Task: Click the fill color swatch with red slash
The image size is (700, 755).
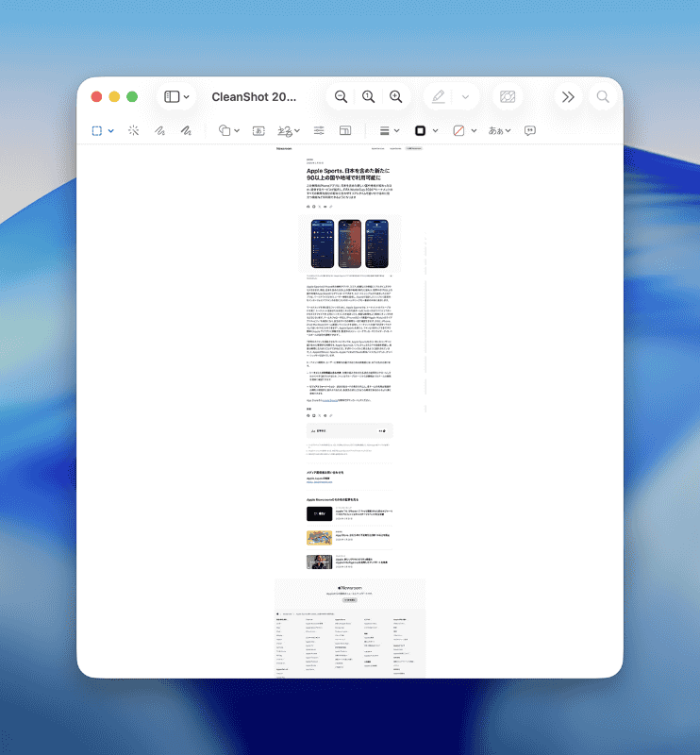Action: [x=458, y=130]
